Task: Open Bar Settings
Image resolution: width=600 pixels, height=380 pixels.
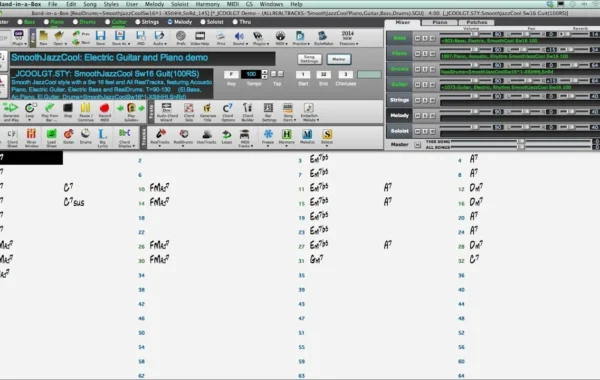Action: point(269,112)
